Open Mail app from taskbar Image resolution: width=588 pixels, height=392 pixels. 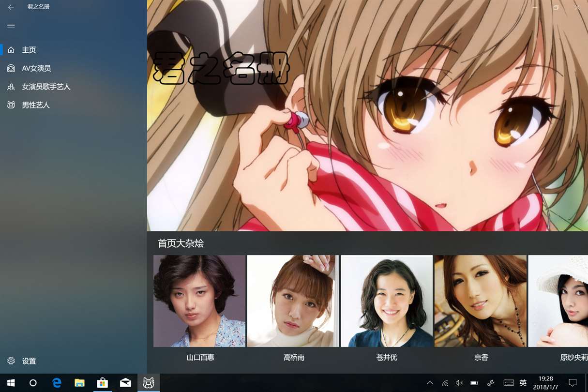pyautogui.click(x=125, y=383)
